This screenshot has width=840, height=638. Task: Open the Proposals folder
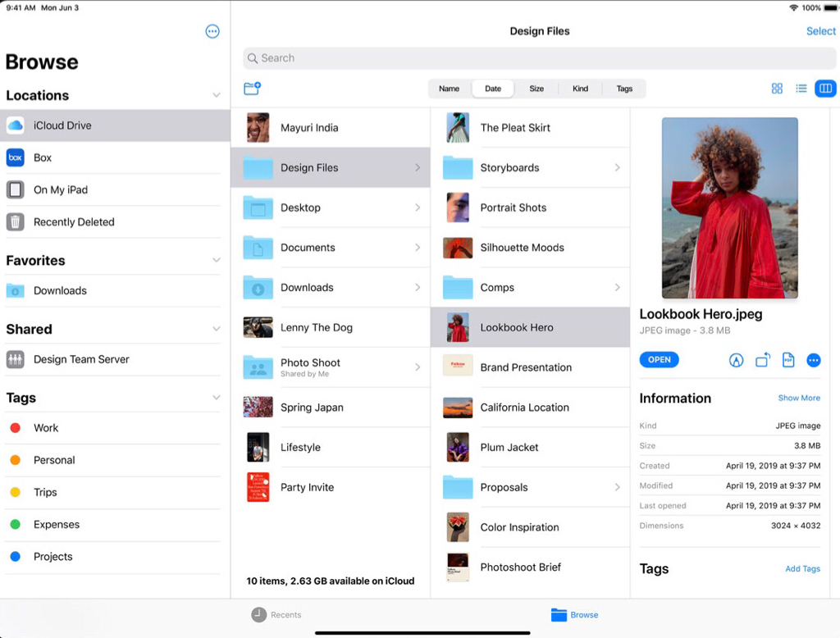point(531,487)
